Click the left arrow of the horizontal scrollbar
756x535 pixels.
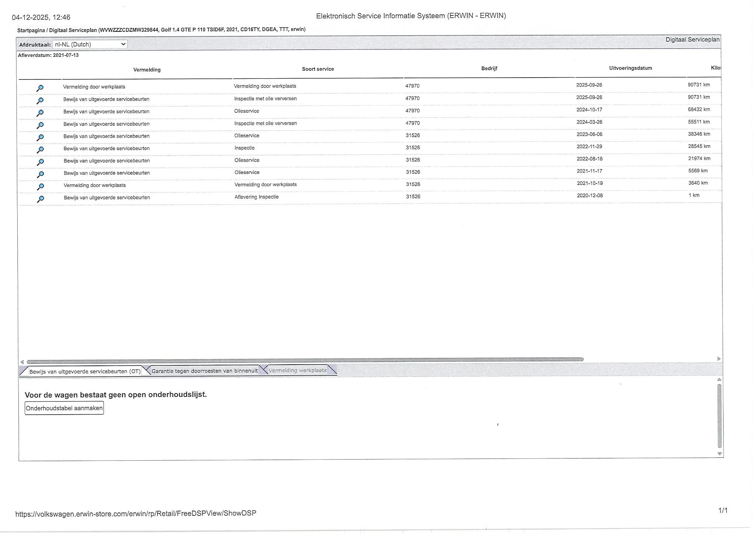(22, 362)
